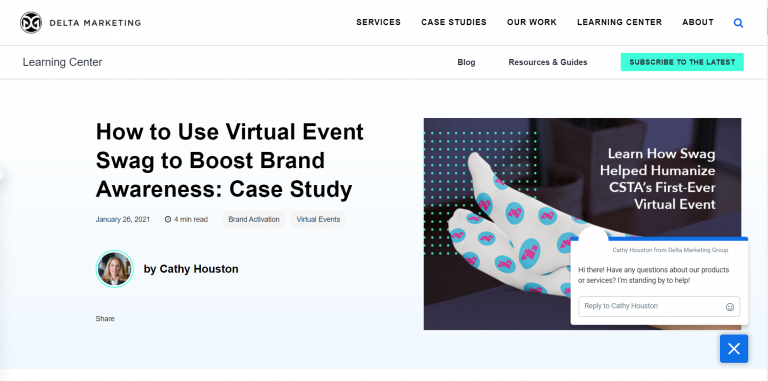Click the clock icon beside 4 min read
768x381 pixels.
(168, 219)
